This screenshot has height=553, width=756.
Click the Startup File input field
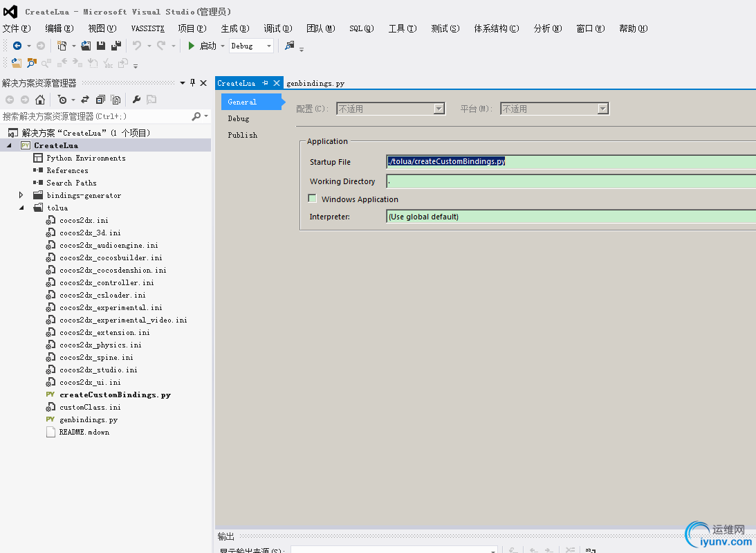coord(571,162)
